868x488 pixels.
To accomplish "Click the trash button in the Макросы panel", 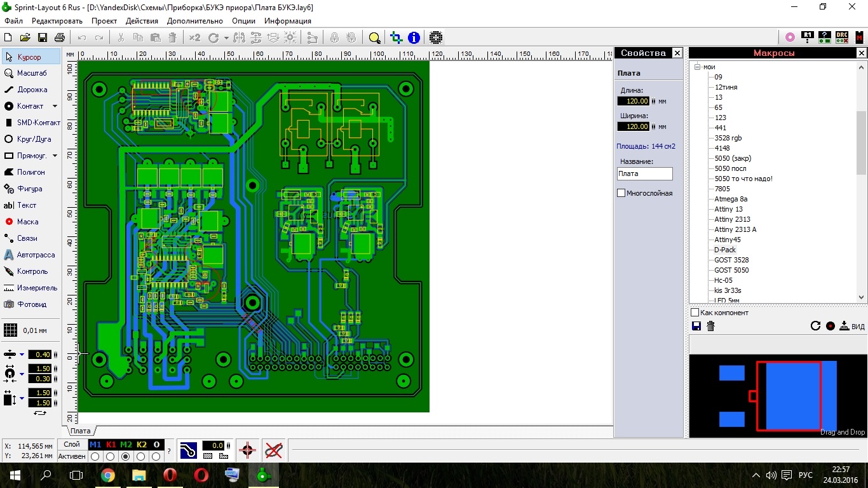I will [710, 326].
